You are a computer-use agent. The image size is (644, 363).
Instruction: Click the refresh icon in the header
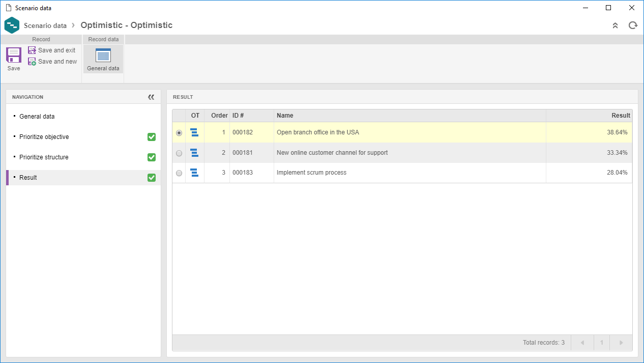633,25
